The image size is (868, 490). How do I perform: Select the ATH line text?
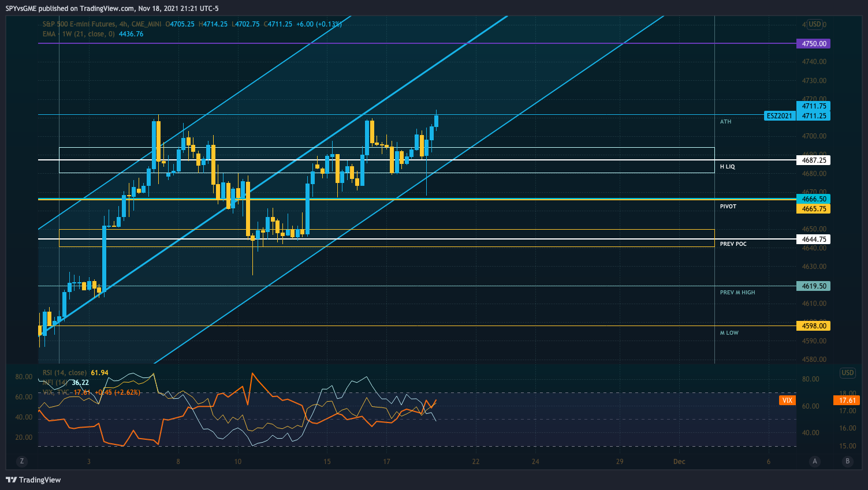click(x=725, y=122)
